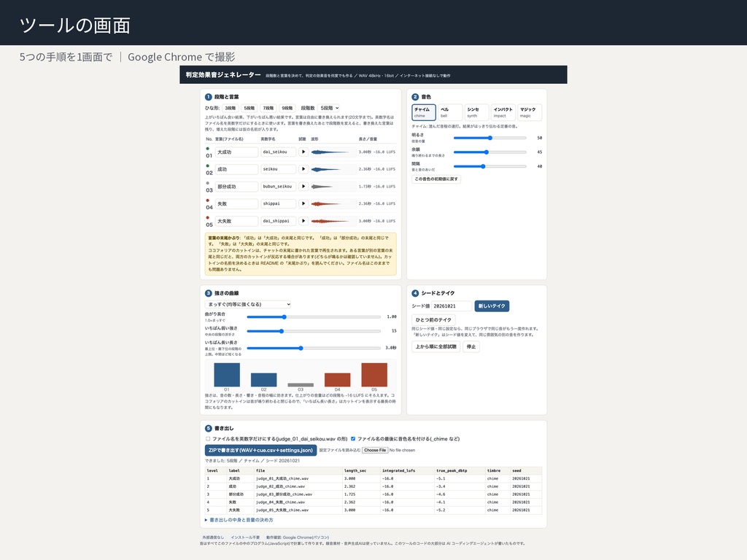Screen dimensions: 747x560
Task: Select the マジック magic timbre tab
Action: 530,112
